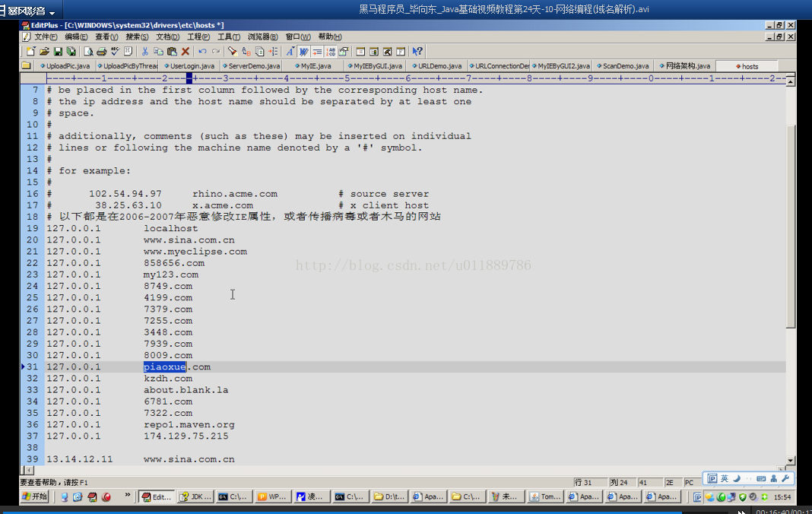Select the hosts document tab
The width and height of the screenshot is (812, 514).
747,66
